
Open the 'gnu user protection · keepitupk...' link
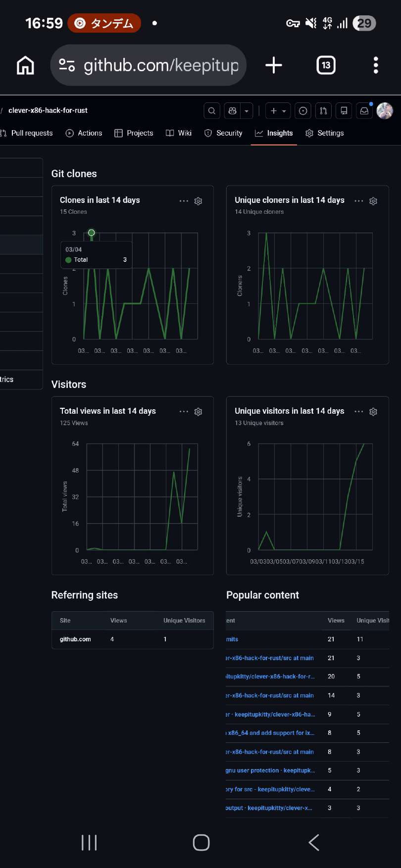[x=270, y=771]
